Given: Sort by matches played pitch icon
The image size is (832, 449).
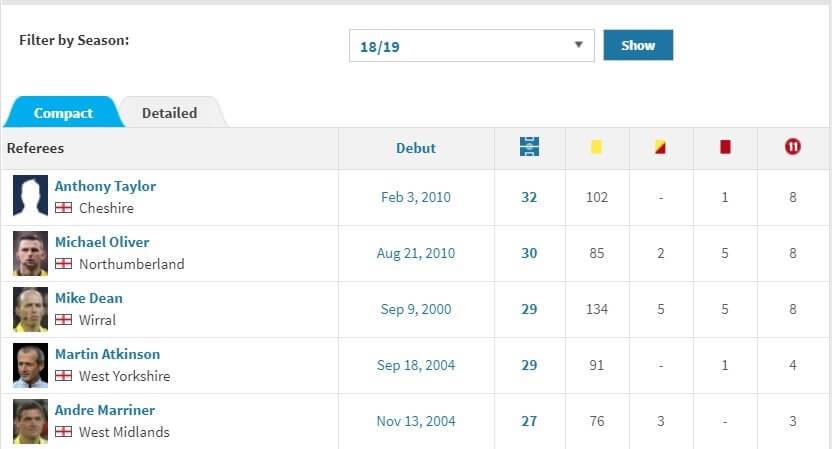Looking at the screenshot, I should click(x=529, y=147).
